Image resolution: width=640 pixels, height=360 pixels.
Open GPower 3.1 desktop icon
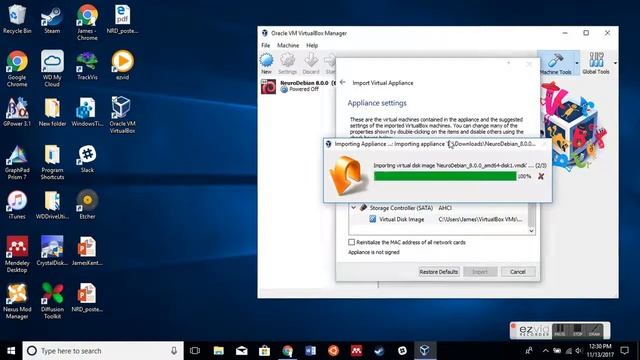click(17, 111)
